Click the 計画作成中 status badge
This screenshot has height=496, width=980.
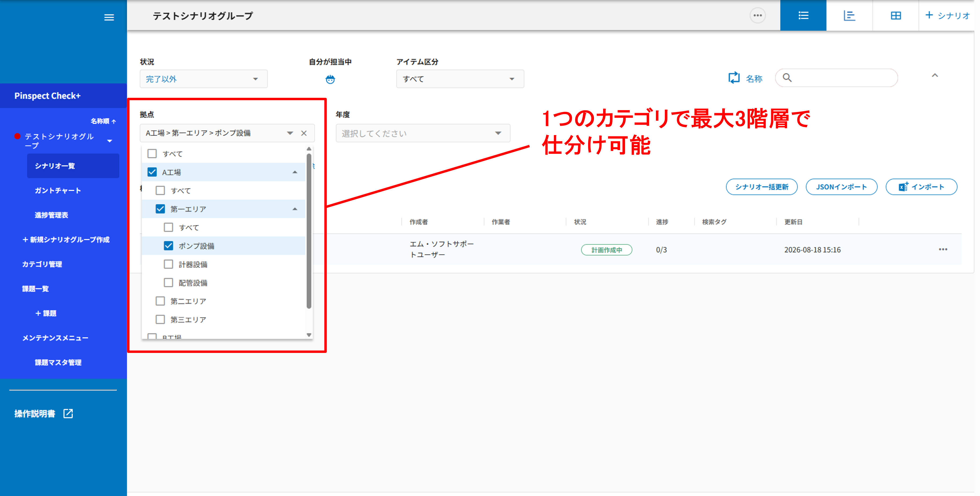[606, 250]
